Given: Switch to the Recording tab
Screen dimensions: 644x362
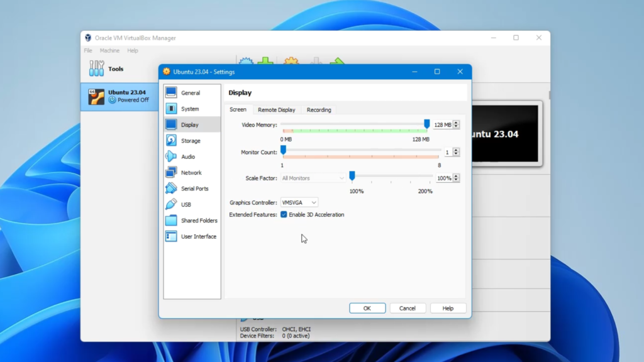Looking at the screenshot, I should point(319,110).
